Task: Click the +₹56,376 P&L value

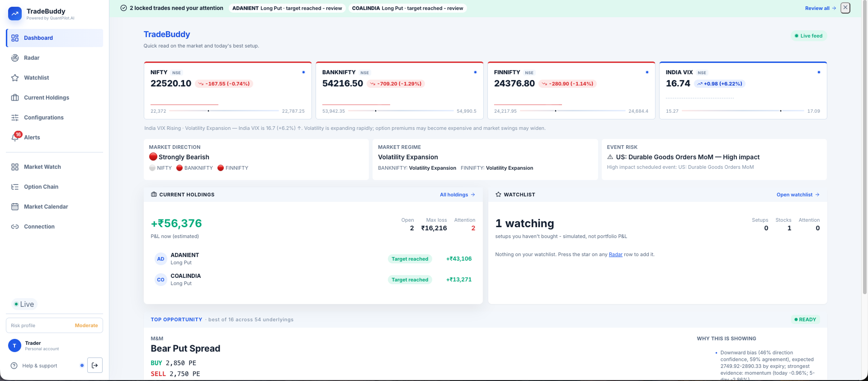Action: tap(176, 224)
